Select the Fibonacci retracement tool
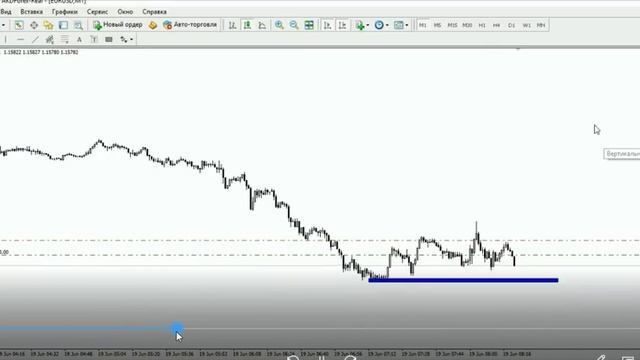This screenshot has height=360, width=640. pyautogui.click(x=64, y=40)
